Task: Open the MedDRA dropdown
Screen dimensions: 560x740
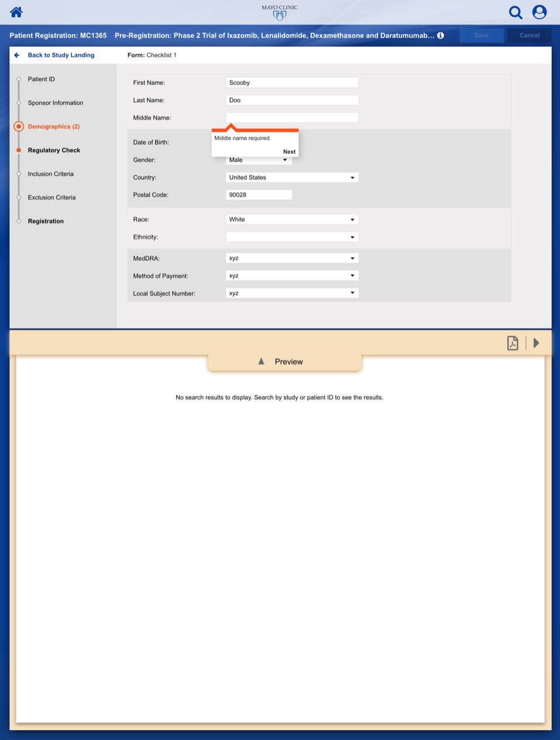Action: coord(292,258)
